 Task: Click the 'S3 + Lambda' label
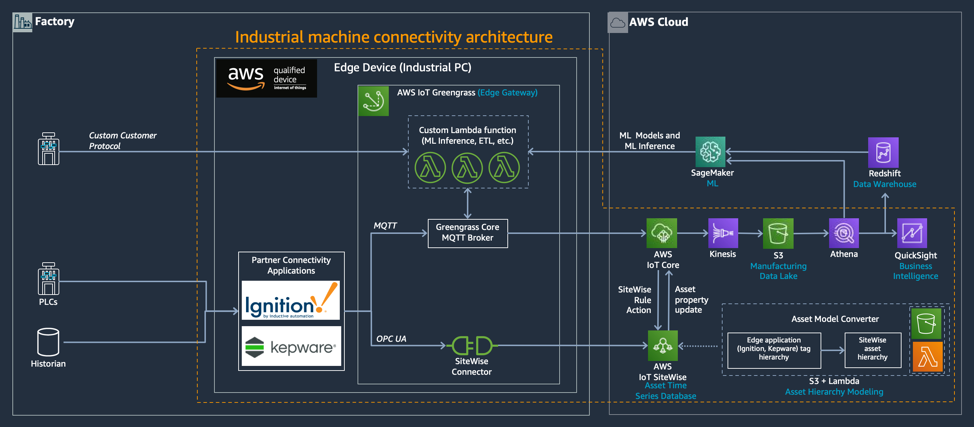834,380
